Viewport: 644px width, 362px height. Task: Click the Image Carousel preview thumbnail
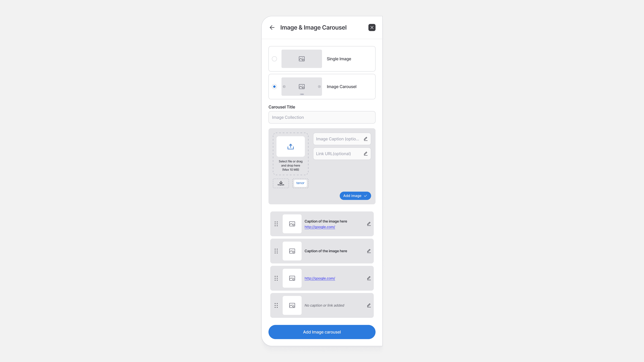point(301,87)
